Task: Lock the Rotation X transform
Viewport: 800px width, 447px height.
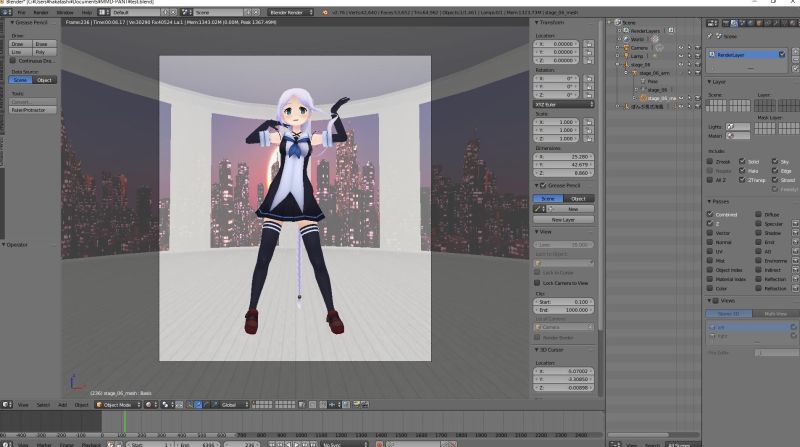Action: pyautogui.click(x=588, y=79)
